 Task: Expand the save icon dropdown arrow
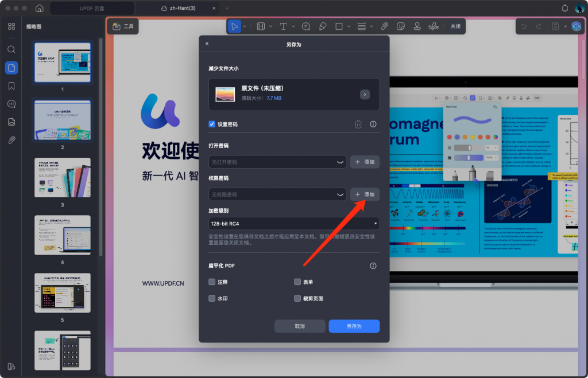point(565,26)
